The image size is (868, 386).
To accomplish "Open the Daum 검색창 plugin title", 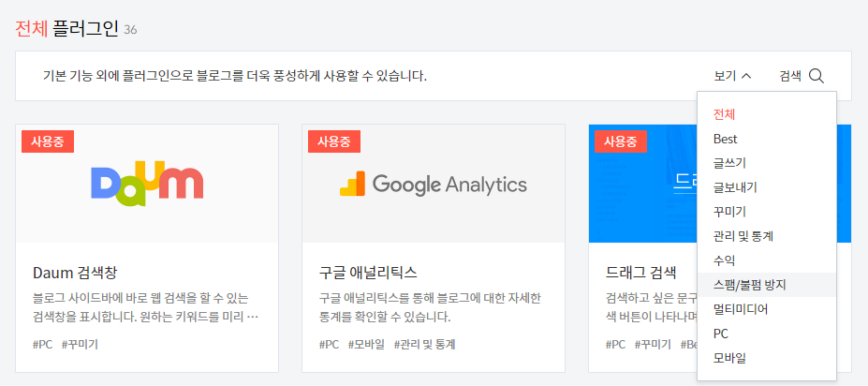I will 75,273.
